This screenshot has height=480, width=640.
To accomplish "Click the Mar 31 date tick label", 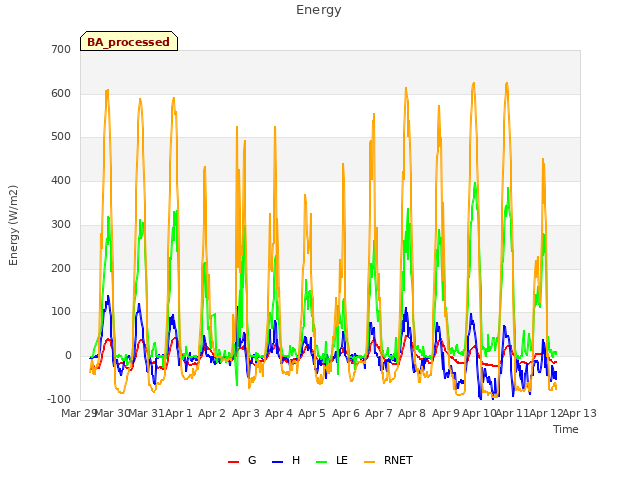I will coord(146,413).
